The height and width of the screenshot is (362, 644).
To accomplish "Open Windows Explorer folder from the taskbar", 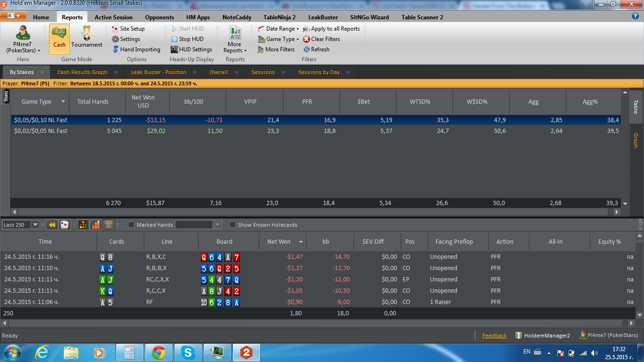I will [x=71, y=353].
